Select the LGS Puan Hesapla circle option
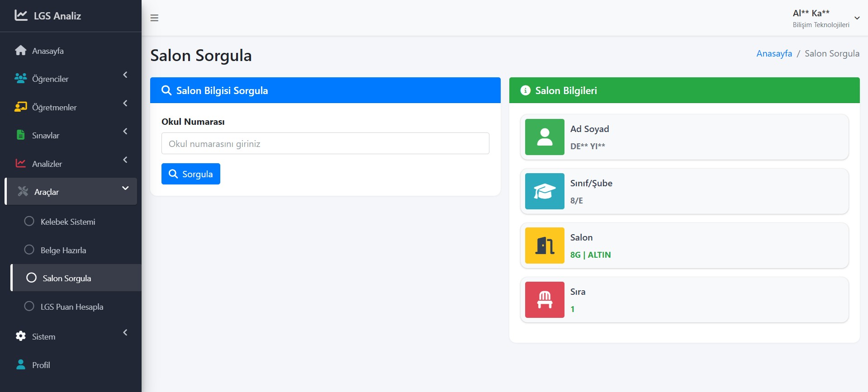Screen dimensions: 868x392 (x=29, y=307)
